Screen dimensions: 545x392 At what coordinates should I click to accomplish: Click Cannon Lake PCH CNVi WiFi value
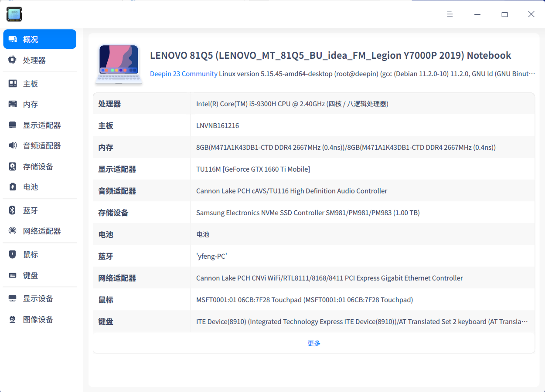(x=330, y=278)
